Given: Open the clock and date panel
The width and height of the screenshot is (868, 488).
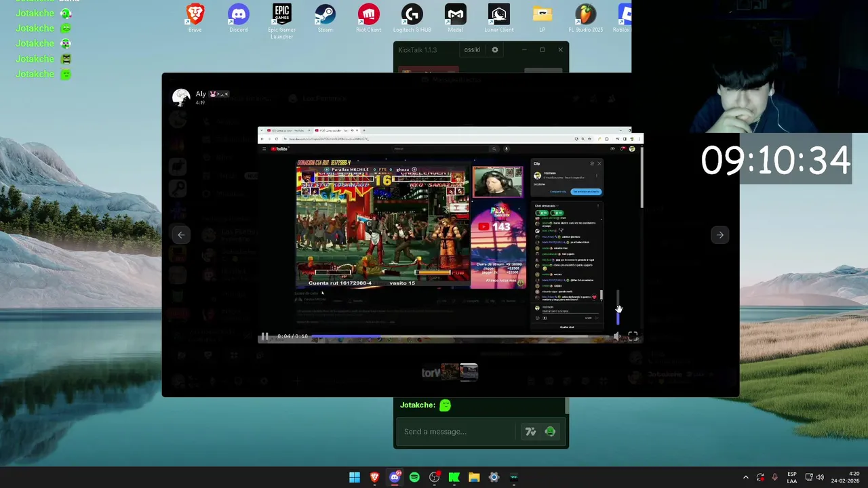Looking at the screenshot, I should click(845, 478).
